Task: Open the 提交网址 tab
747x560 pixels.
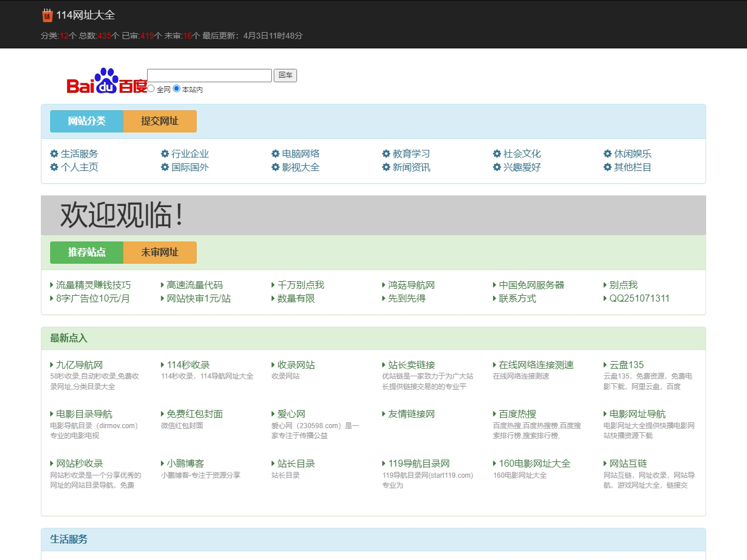Action: [159, 121]
